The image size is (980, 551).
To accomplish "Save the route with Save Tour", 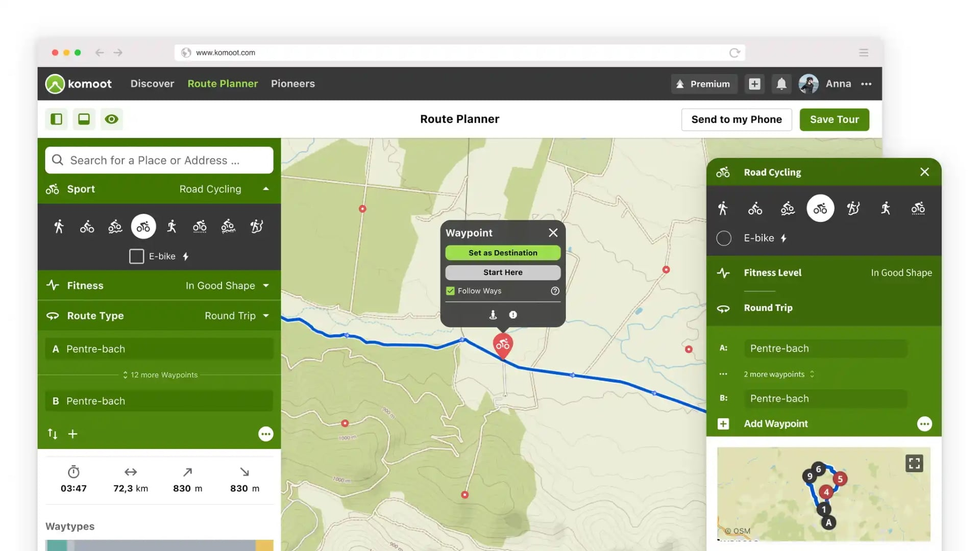I will coord(834,119).
